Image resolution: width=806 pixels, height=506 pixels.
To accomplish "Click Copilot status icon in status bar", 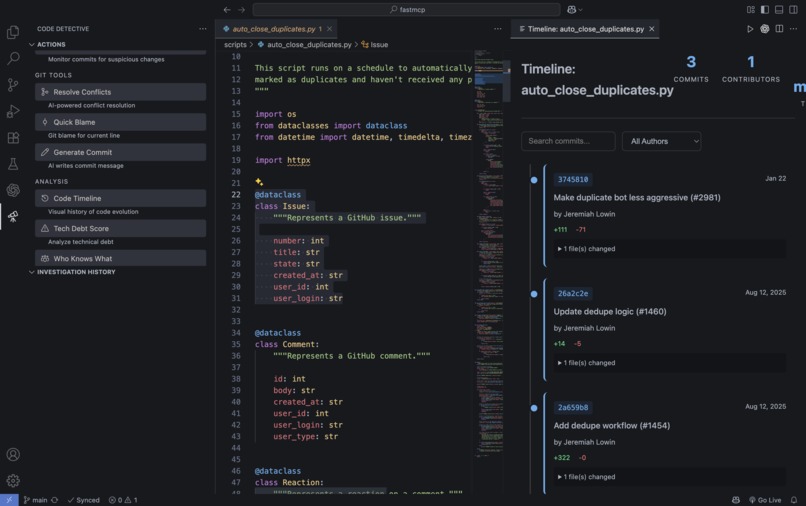I will click(736, 500).
